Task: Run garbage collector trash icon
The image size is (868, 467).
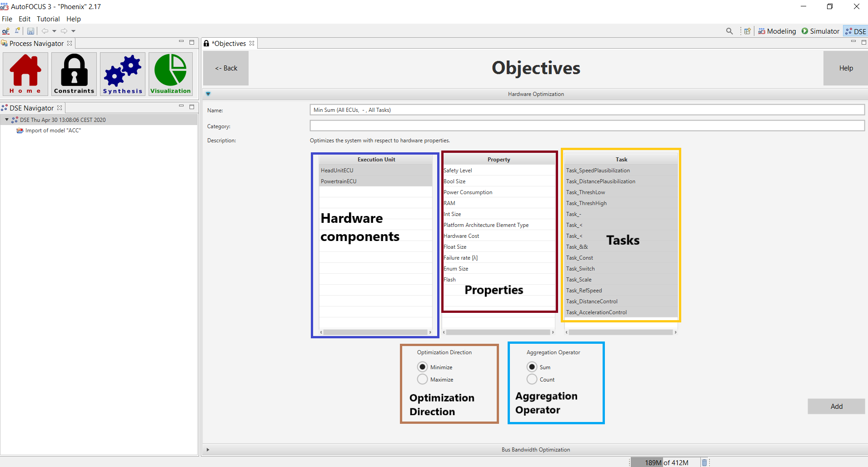Action: point(704,462)
